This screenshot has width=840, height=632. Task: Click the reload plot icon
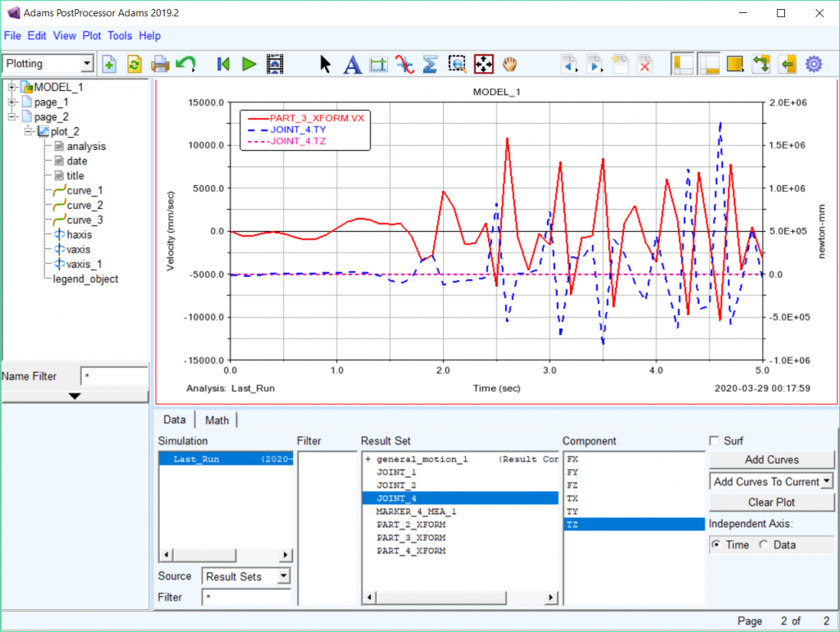pos(135,64)
